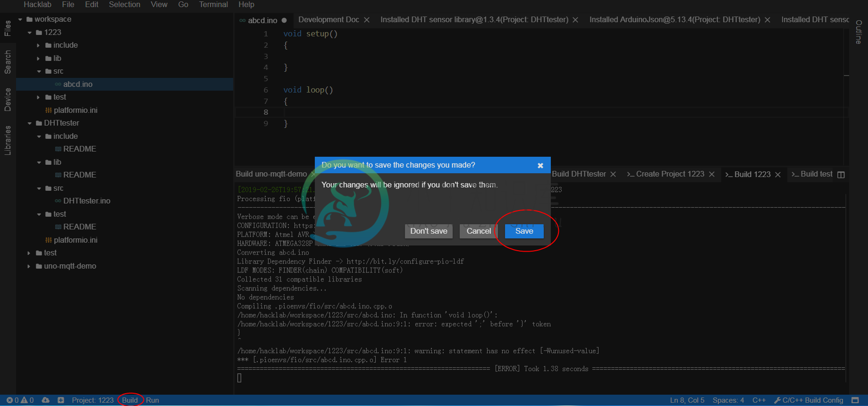Collapse the workspace root folder
The width and height of the screenshot is (868, 406).
coord(20,19)
